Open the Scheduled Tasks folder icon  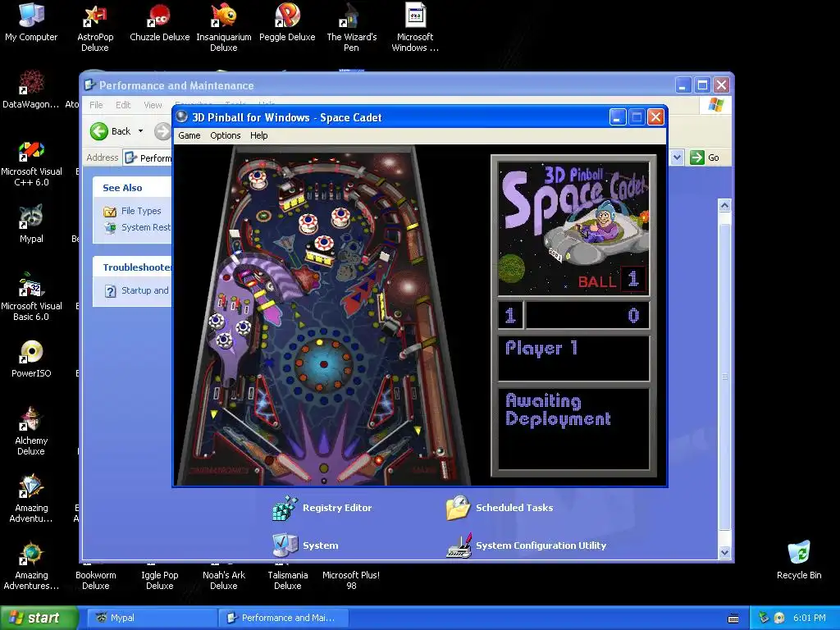[x=458, y=508]
